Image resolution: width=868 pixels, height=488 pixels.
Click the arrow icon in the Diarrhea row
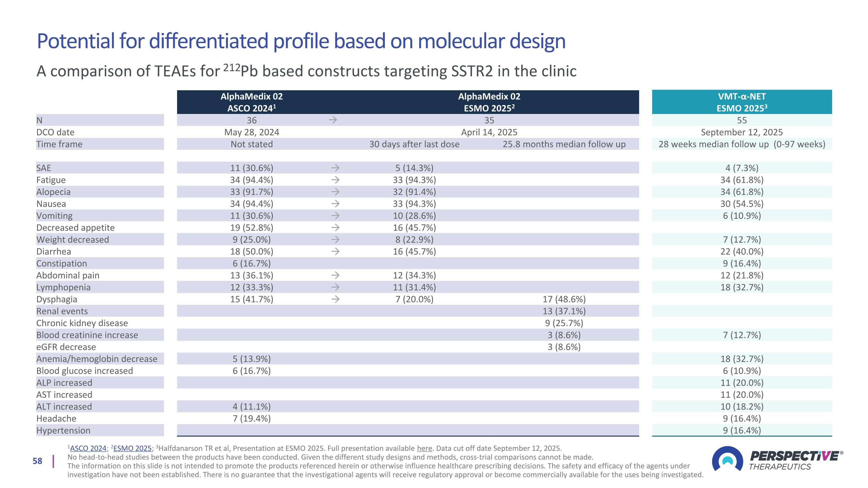[x=335, y=251]
